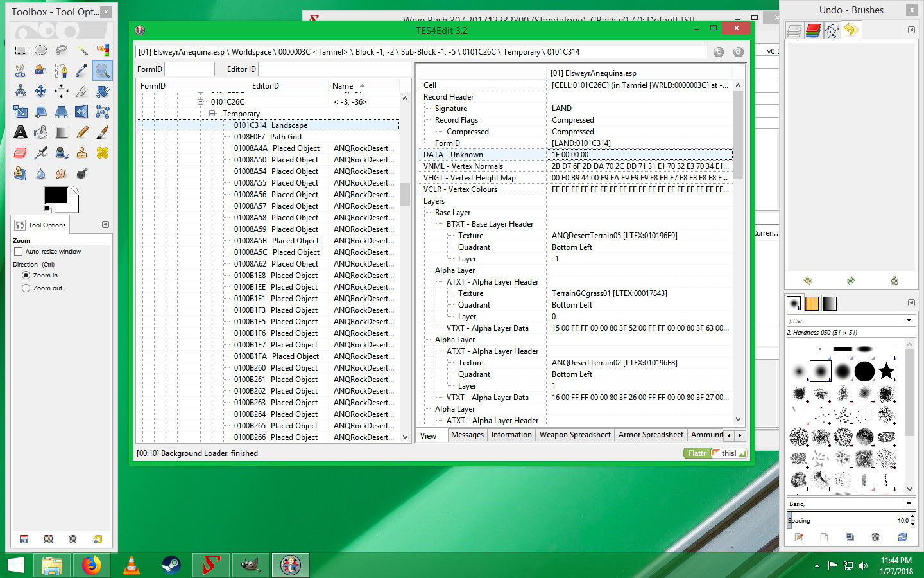Click the black foreground color swatch
The width and height of the screenshot is (924, 578).
pyautogui.click(x=55, y=195)
